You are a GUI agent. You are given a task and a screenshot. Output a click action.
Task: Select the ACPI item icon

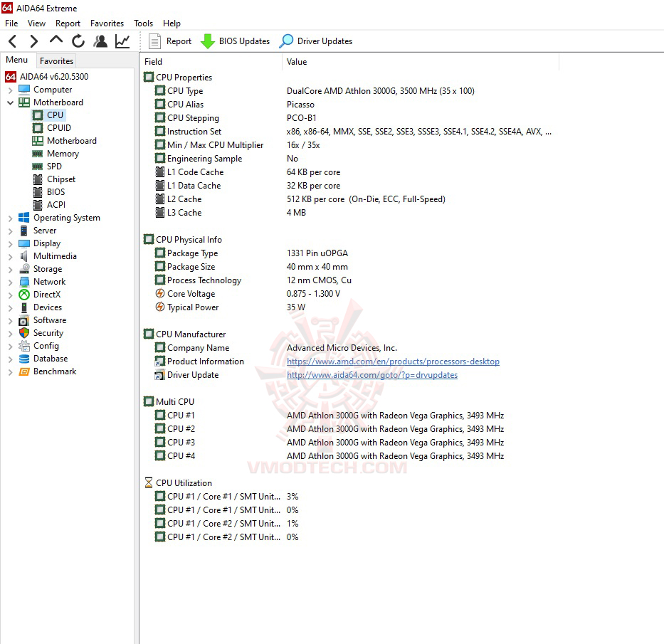tap(38, 205)
